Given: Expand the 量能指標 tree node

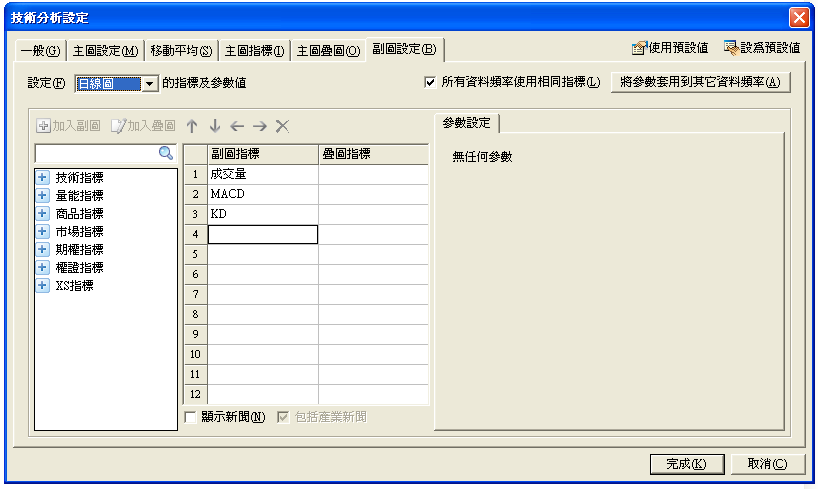Looking at the screenshot, I should 43,195.
